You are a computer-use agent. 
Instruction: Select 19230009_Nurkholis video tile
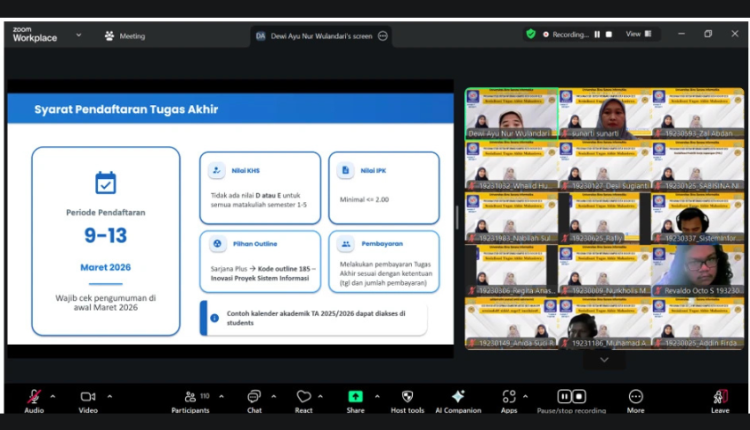pos(605,270)
